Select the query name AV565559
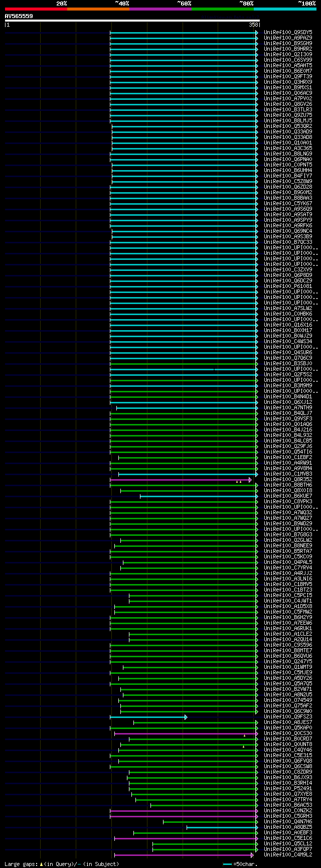321x868 pixels. pos(19,16)
